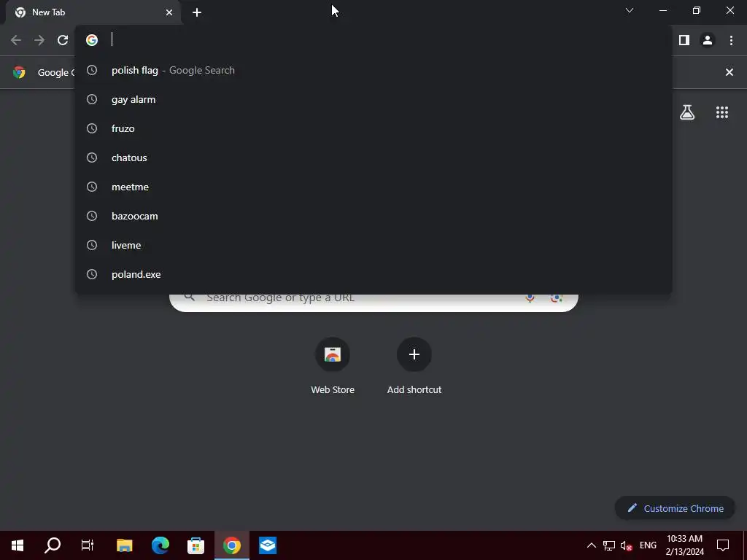
Task: Select 'fruzo' suggestion
Action: click(x=373, y=128)
